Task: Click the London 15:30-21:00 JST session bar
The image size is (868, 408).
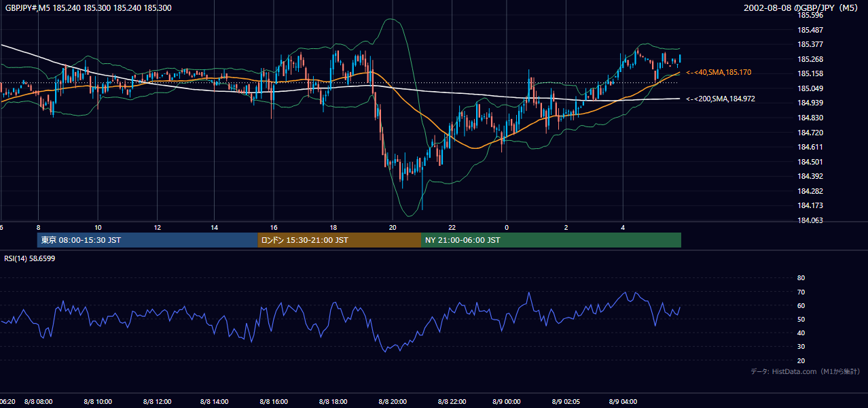Action: [339, 240]
